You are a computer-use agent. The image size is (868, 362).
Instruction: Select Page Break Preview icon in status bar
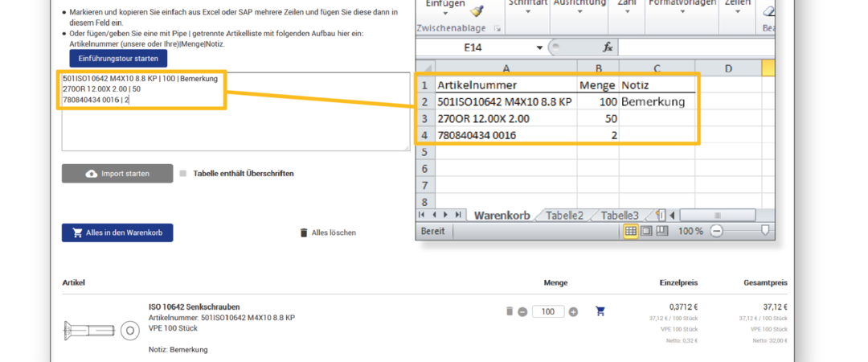coord(662,231)
